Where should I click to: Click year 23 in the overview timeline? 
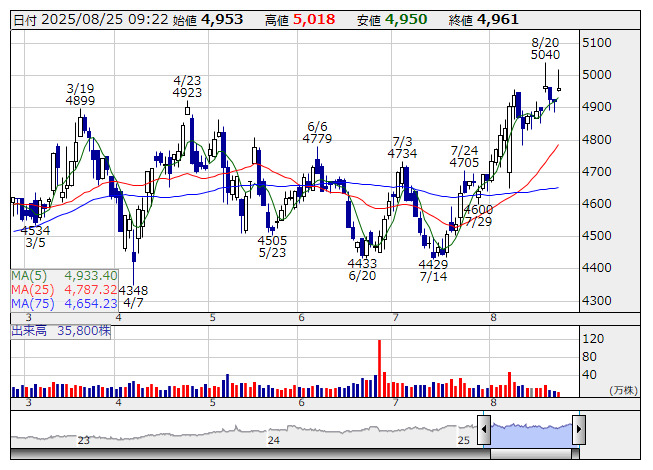(x=83, y=440)
